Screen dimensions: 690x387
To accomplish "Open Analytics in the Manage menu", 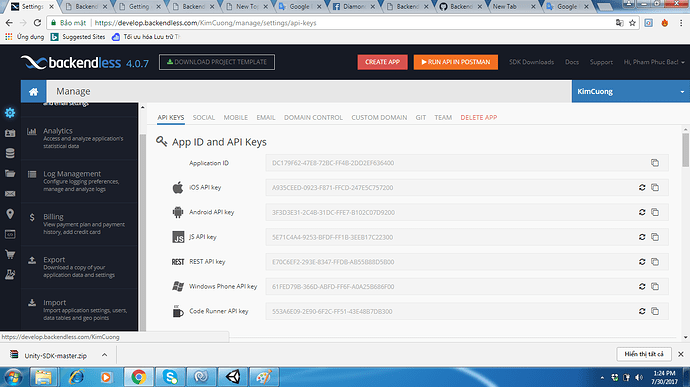I will tap(79, 138).
